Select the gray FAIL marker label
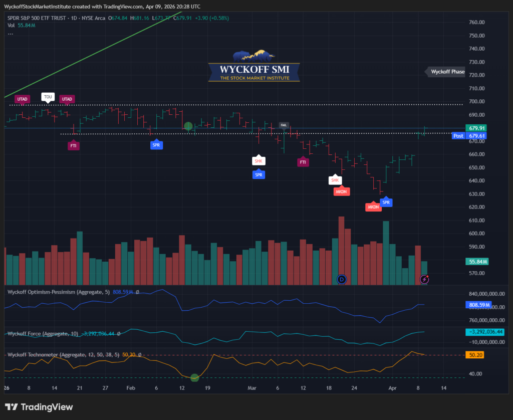The height and width of the screenshot is (420, 513). point(284,125)
